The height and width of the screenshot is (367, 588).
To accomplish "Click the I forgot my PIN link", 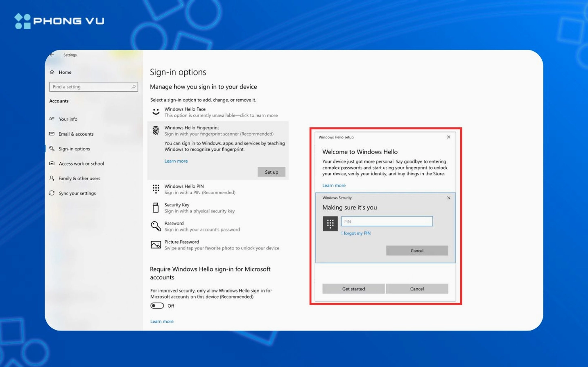I will pyautogui.click(x=356, y=233).
